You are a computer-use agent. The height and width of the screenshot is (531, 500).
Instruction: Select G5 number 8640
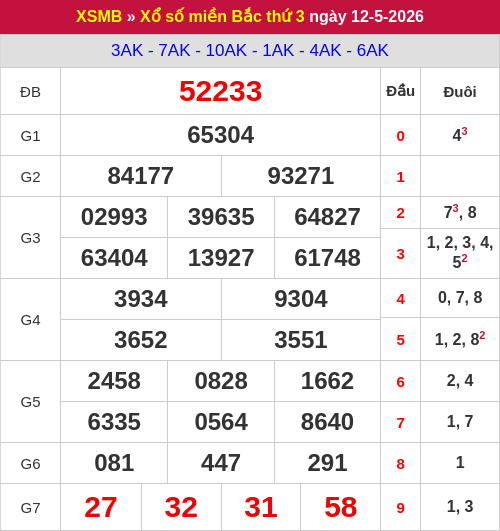tap(327, 422)
